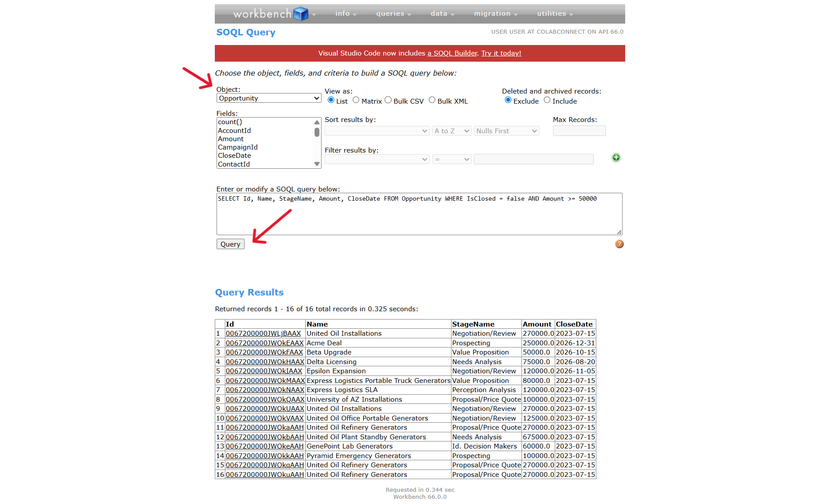Open record 0067200000JWLjBAAX link
840x504 pixels.
[263, 334]
